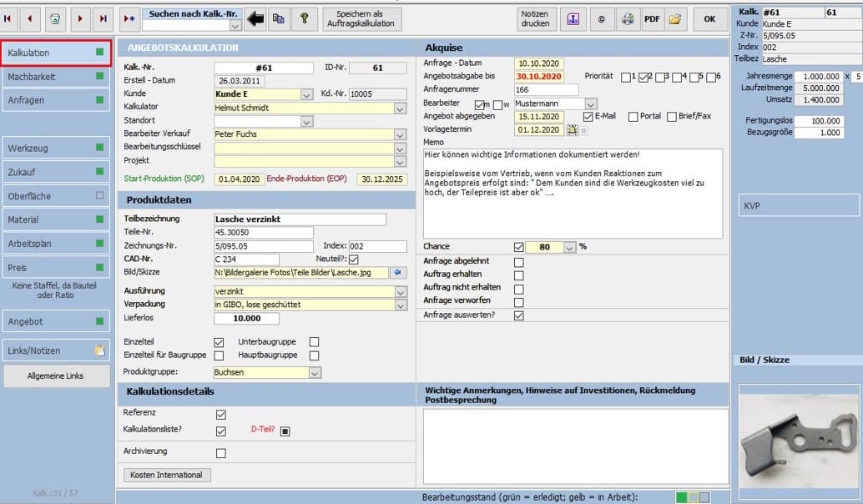
Task: Go to the last record
Action: (103, 18)
